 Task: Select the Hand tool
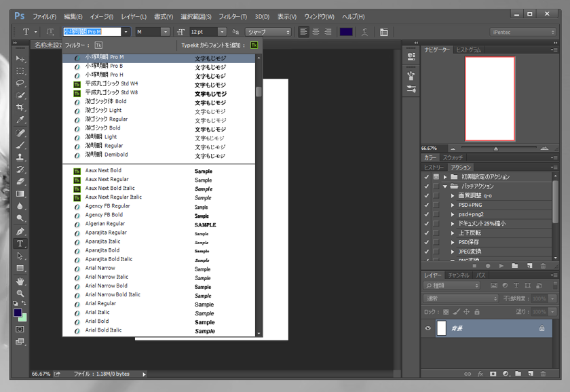[x=20, y=281]
